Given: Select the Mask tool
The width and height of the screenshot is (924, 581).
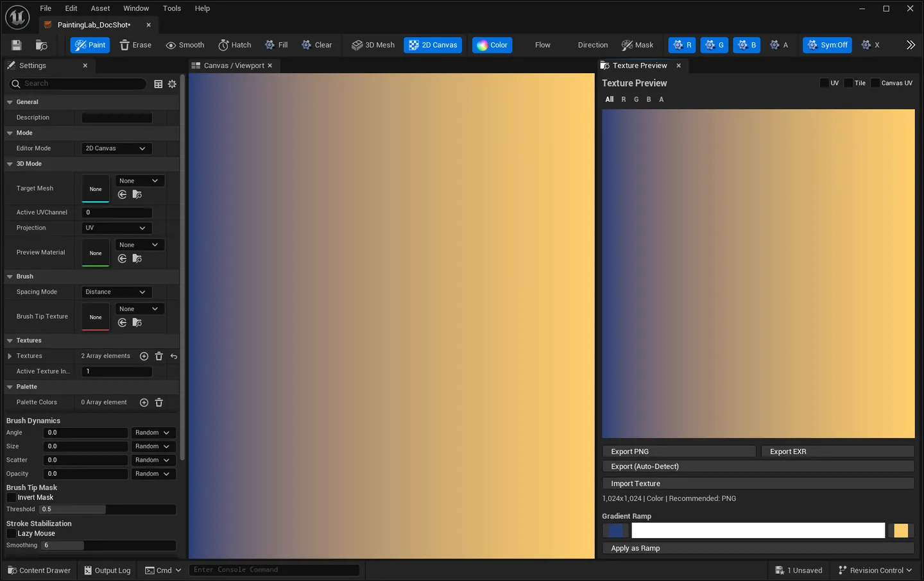Looking at the screenshot, I should click(637, 45).
